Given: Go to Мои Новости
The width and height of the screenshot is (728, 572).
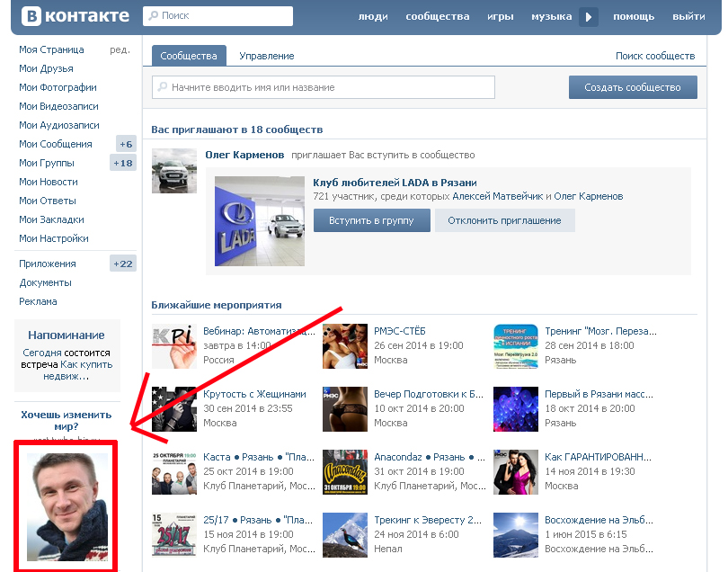Looking at the screenshot, I should coord(49,183).
